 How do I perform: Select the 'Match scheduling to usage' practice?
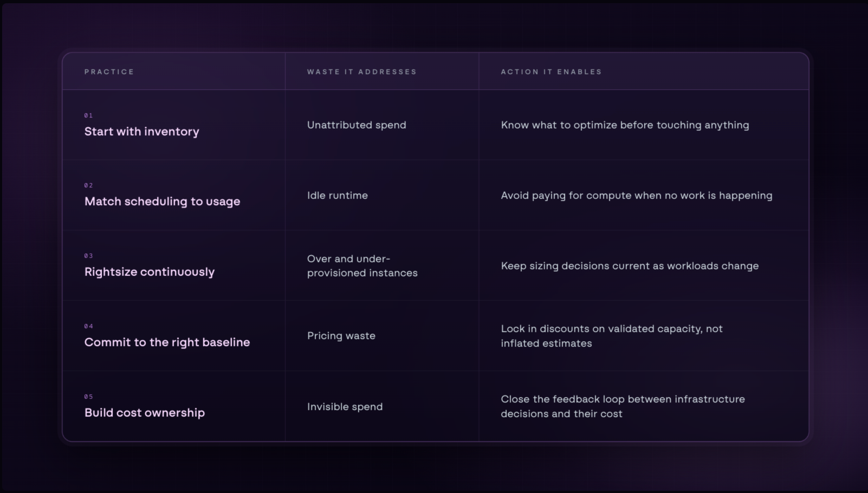(x=162, y=202)
